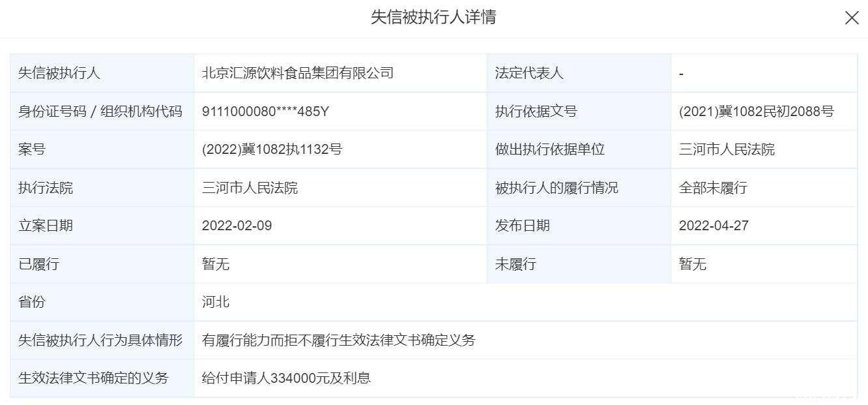This screenshot has height=405, width=868.
Task: Click execution basis number (2021)冀1082民初2088号
Action: pyautogui.click(x=756, y=112)
